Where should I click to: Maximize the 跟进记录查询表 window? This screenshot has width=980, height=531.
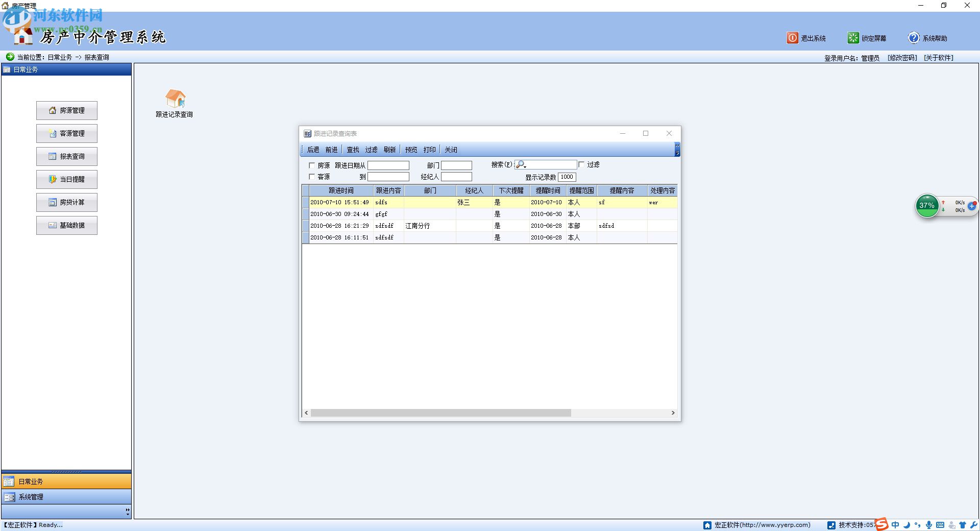pos(646,133)
